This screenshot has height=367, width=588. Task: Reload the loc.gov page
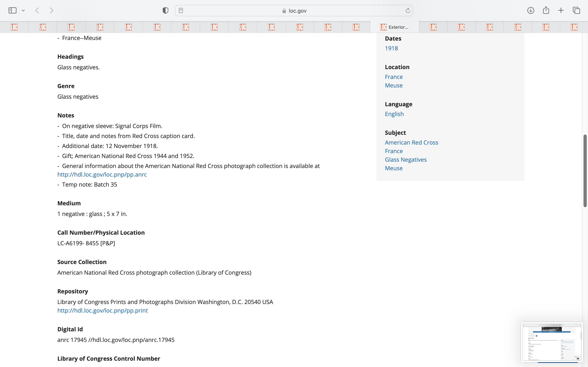point(408,10)
